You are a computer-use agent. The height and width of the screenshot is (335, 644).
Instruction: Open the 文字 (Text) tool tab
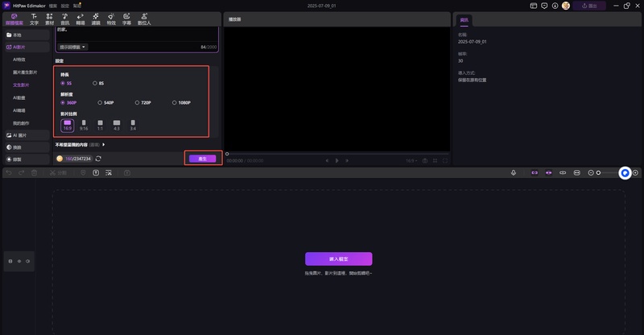click(x=34, y=19)
